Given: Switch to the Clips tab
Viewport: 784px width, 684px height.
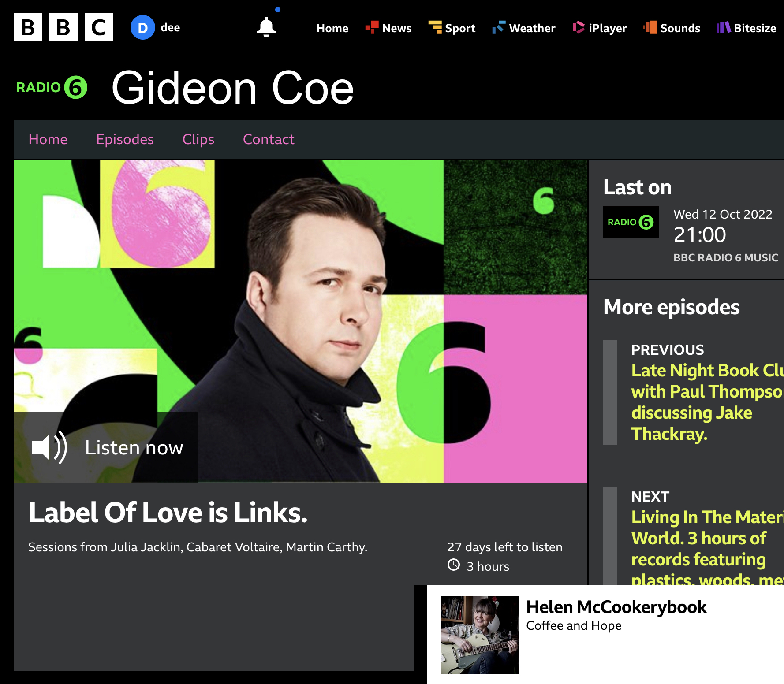Looking at the screenshot, I should pyautogui.click(x=198, y=139).
